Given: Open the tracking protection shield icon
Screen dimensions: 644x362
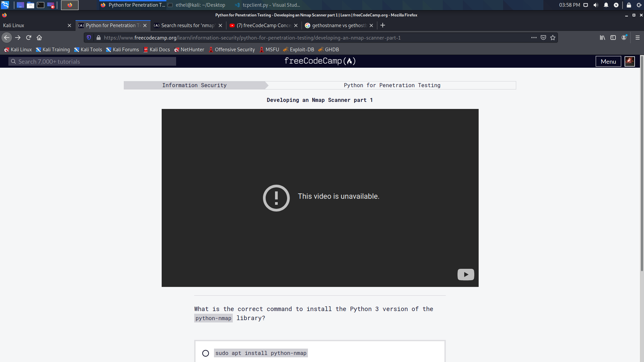Looking at the screenshot, I should (89, 38).
